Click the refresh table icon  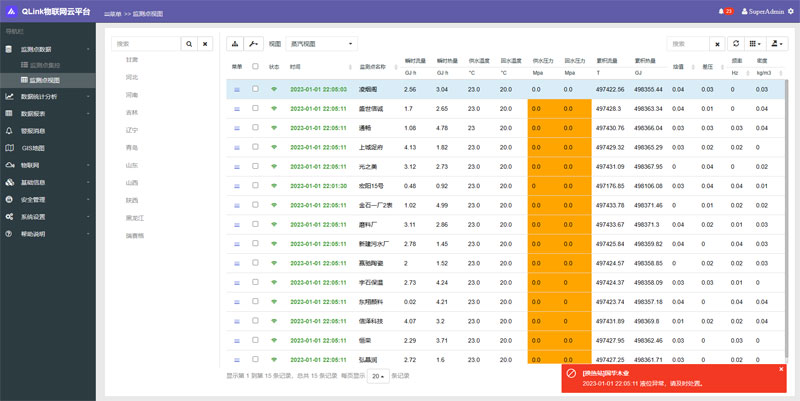[736, 44]
